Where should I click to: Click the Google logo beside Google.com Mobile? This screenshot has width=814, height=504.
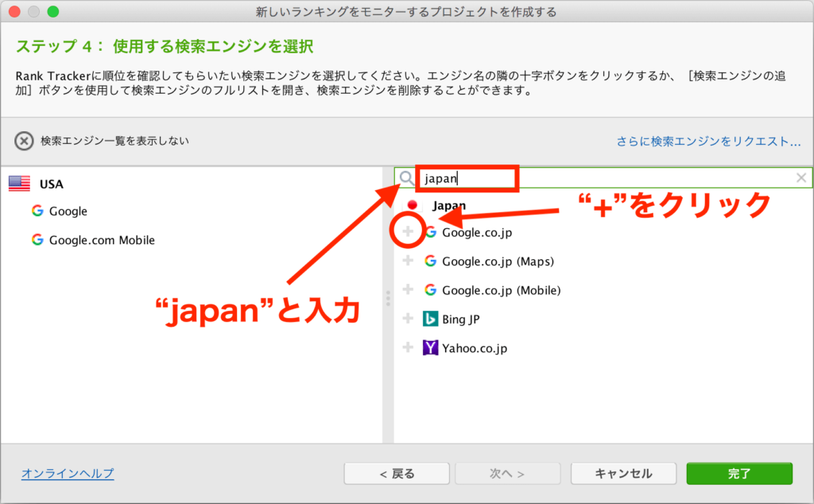(x=37, y=239)
